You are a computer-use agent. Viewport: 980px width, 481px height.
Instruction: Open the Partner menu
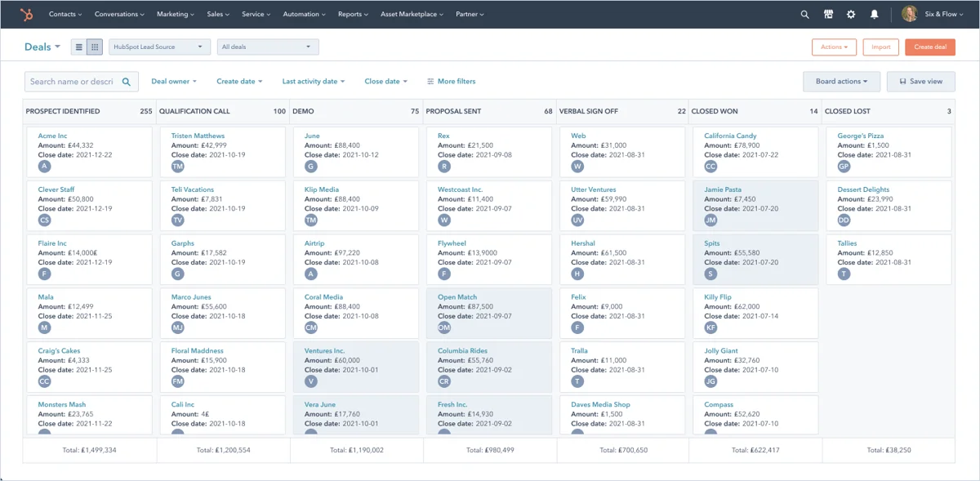[470, 14]
